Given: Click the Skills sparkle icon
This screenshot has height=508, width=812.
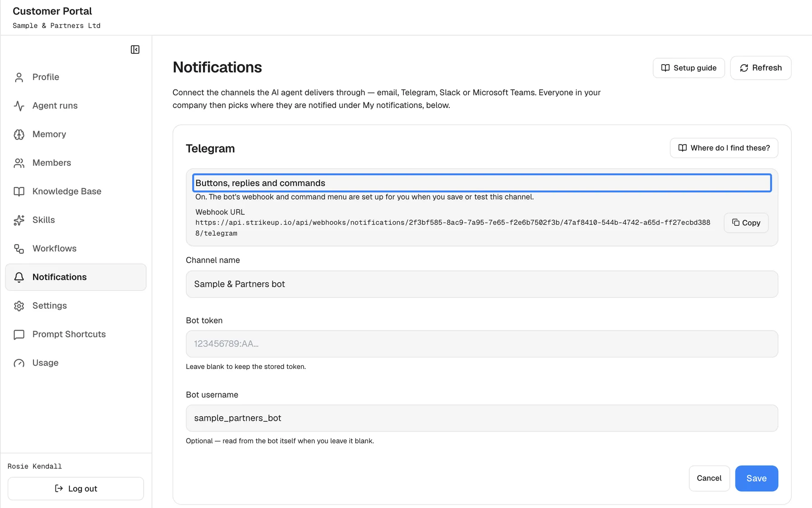Looking at the screenshot, I should pos(19,220).
